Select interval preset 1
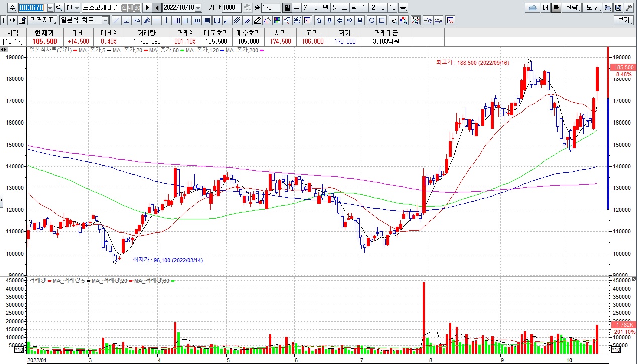637x364 pixels. coord(363,8)
